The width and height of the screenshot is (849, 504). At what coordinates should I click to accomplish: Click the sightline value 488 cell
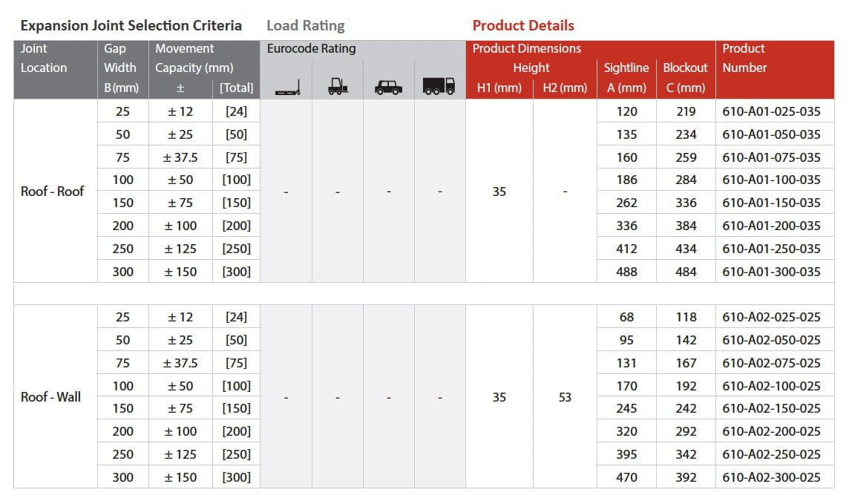coord(626,272)
